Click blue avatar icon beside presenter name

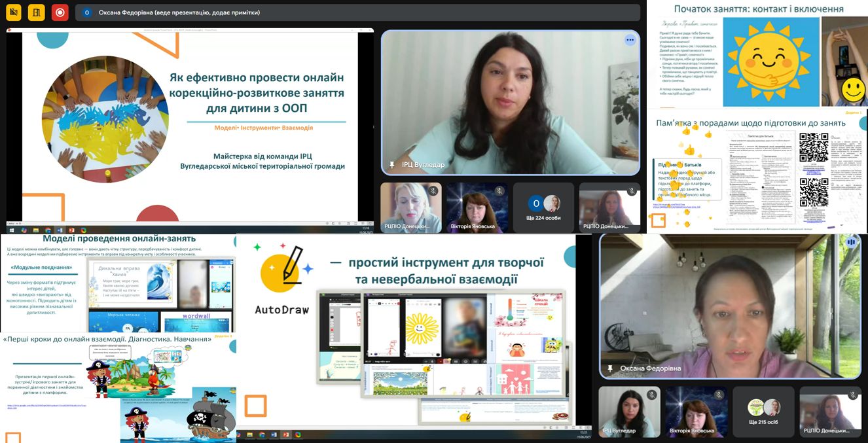pyautogui.click(x=87, y=12)
